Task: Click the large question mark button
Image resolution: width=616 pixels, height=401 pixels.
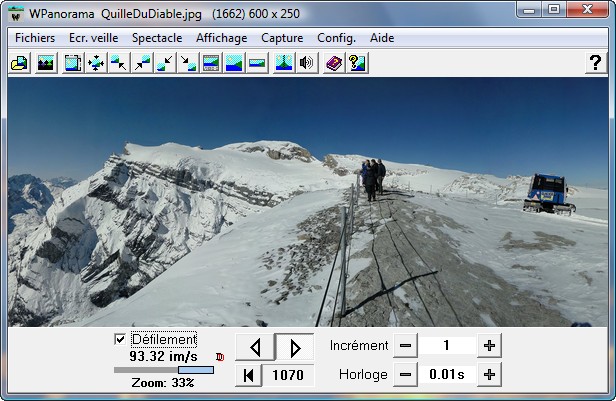Action: pos(596,63)
